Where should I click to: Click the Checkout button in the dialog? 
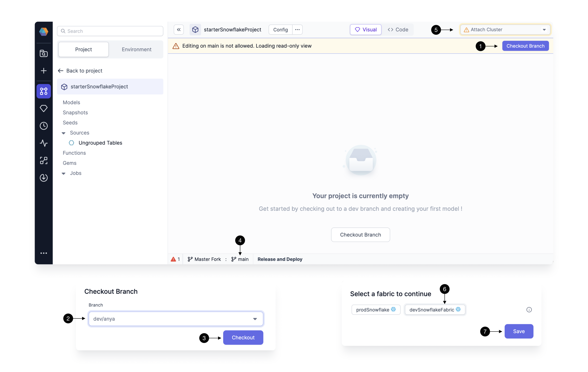[x=243, y=337]
